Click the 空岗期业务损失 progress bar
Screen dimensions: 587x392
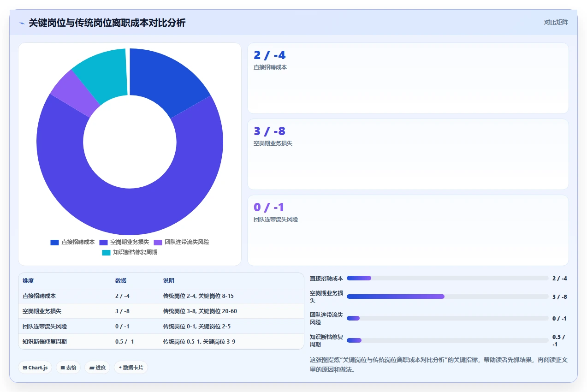pos(448,297)
